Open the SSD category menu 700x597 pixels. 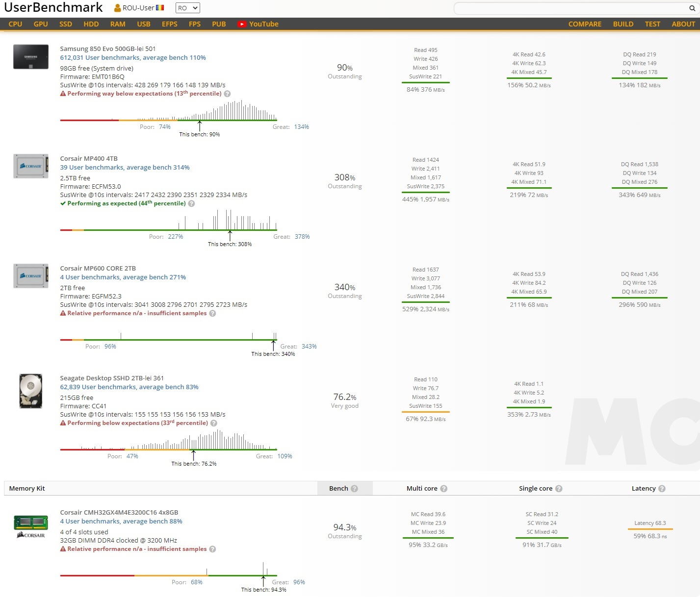pos(66,24)
